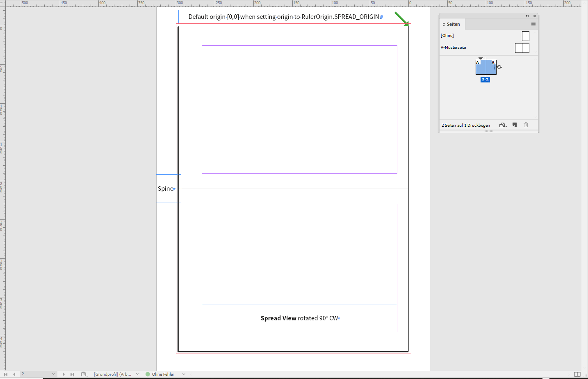Click the green Ohne Fehler status indicator
This screenshot has width=588, height=379.
coord(148,374)
